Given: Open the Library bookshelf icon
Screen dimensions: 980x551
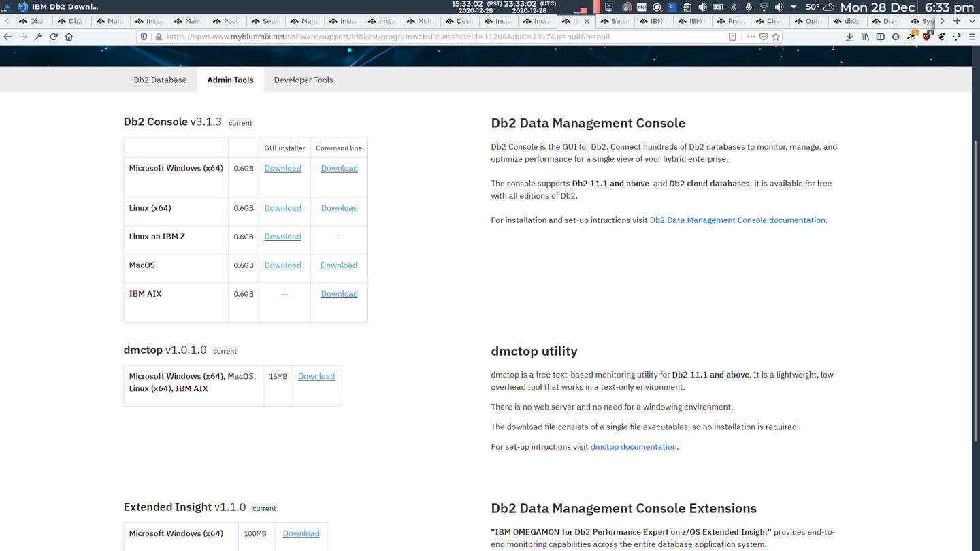Looking at the screenshot, I should [865, 37].
